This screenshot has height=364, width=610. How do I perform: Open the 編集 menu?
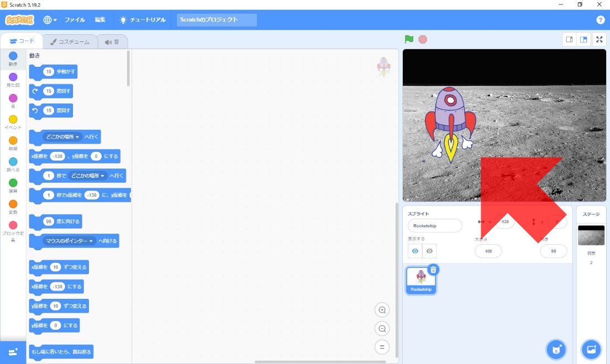coord(100,20)
